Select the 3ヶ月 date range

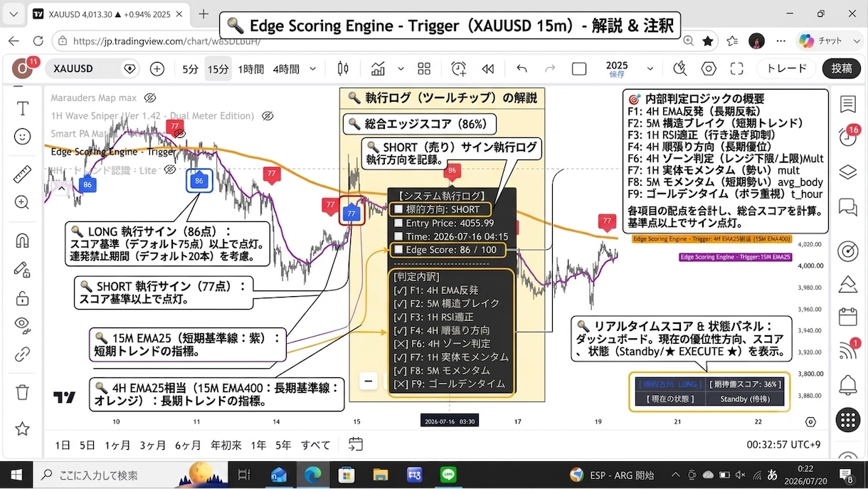pyautogui.click(x=152, y=445)
